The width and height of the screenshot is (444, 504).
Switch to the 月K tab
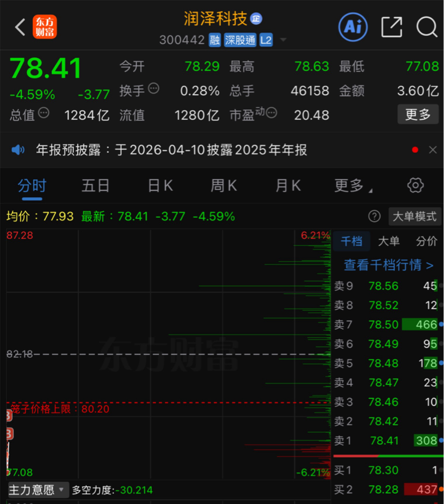288,186
